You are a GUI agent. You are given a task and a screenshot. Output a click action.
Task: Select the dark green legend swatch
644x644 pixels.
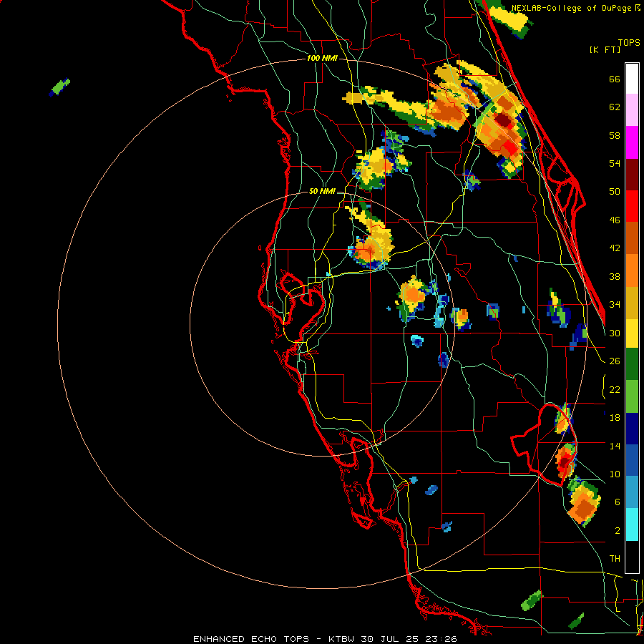click(x=632, y=364)
